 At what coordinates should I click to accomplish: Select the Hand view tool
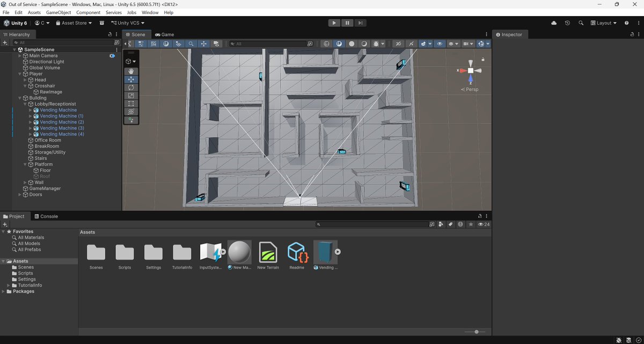(131, 71)
